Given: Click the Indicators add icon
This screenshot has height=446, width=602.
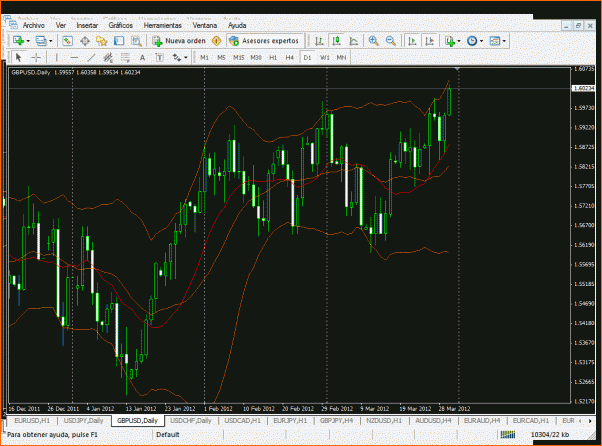Looking at the screenshot, I should point(450,41).
